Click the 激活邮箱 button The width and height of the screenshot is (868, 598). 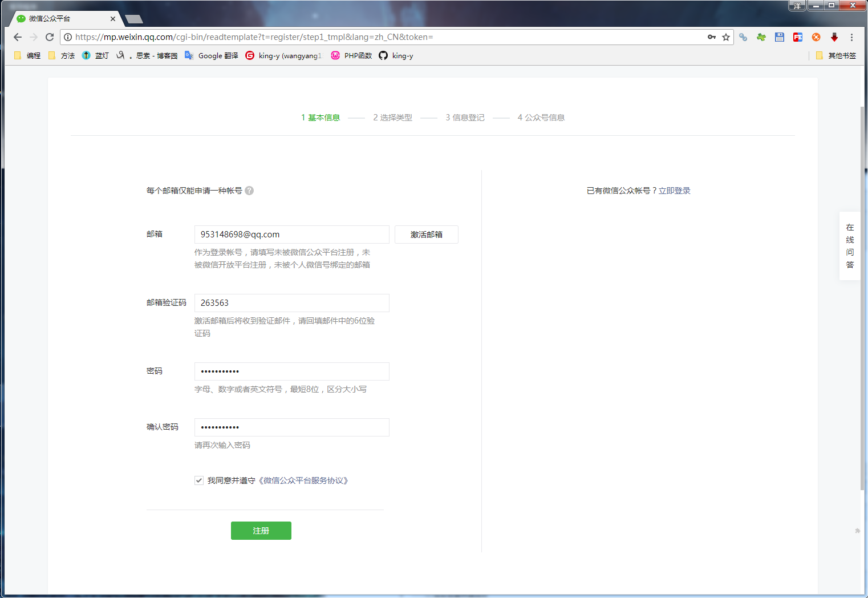[427, 235]
